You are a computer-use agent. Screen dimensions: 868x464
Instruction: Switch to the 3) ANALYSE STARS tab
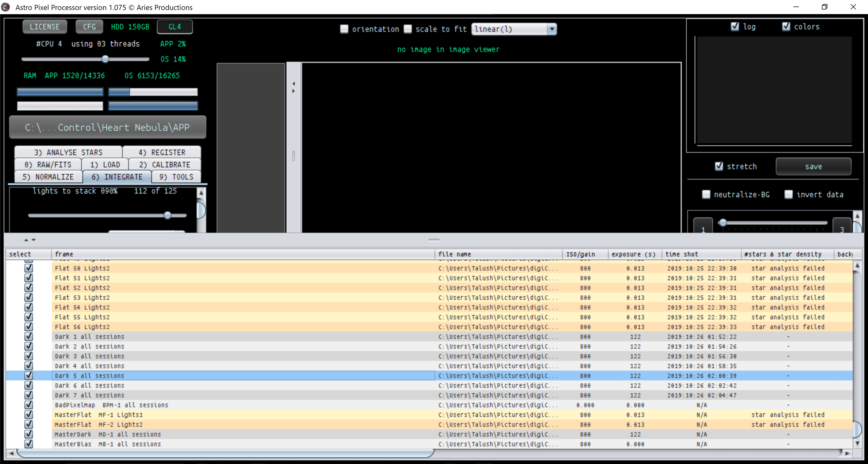coord(68,152)
